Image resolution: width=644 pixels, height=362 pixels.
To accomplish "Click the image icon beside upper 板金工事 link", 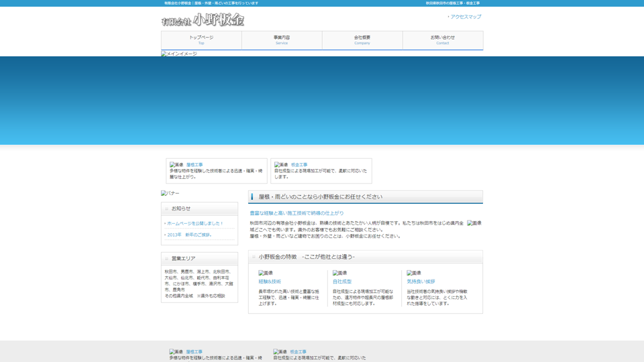I will click(x=281, y=165).
